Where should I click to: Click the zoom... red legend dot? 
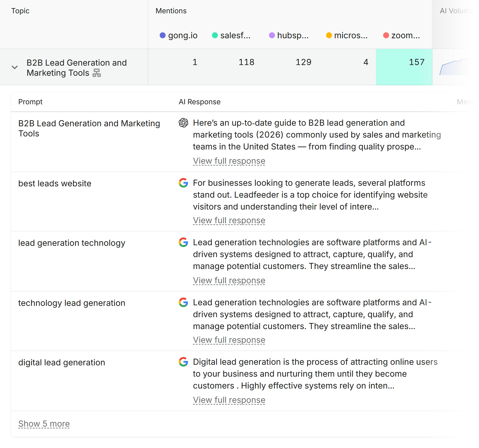pos(386,35)
